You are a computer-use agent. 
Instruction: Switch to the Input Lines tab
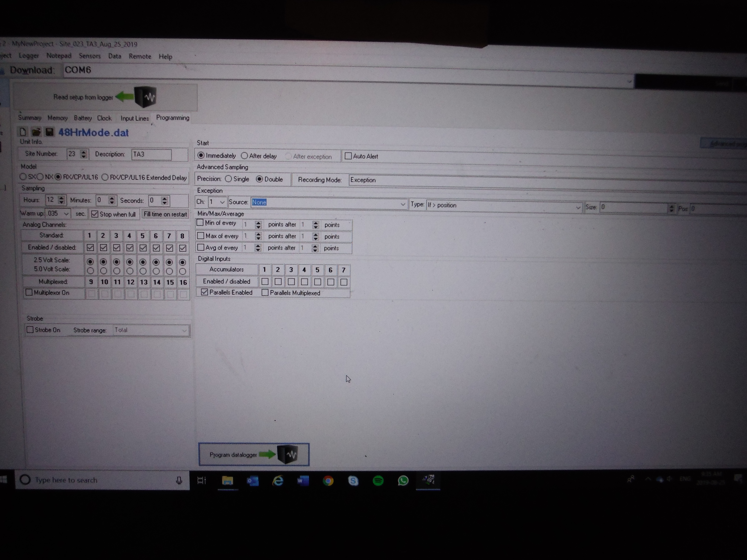[134, 118]
